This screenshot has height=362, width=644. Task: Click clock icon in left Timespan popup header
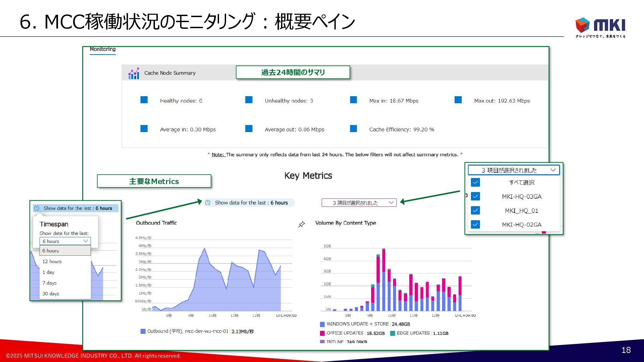point(37,208)
